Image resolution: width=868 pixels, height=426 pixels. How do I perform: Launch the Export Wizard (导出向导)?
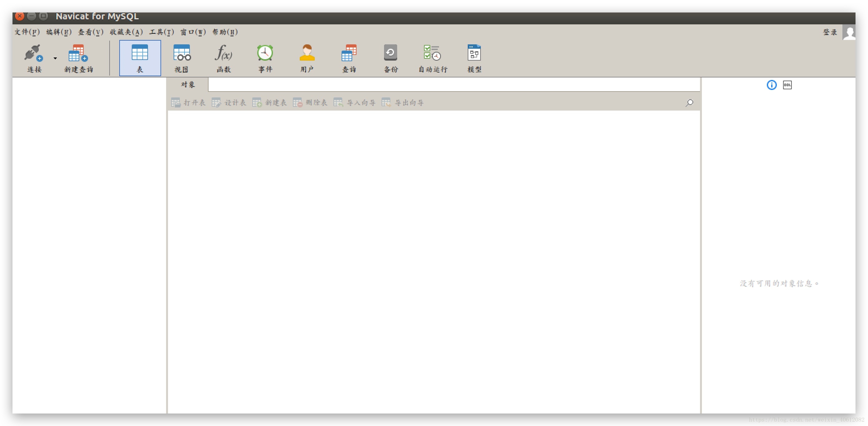[x=402, y=102]
